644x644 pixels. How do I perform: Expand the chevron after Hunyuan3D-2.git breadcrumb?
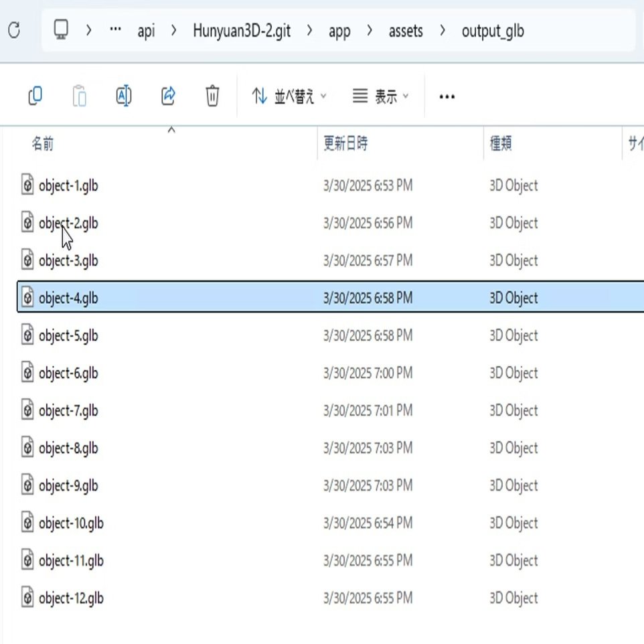(x=309, y=30)
